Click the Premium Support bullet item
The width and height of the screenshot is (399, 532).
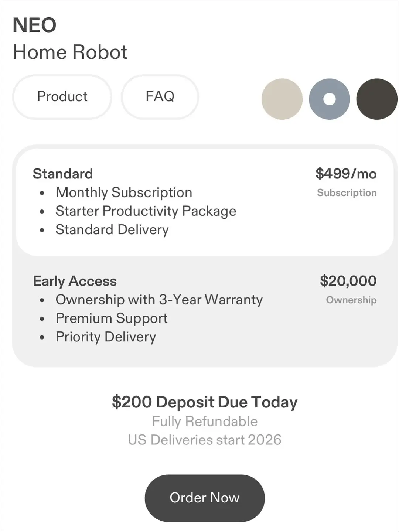[x=111, y=318]
